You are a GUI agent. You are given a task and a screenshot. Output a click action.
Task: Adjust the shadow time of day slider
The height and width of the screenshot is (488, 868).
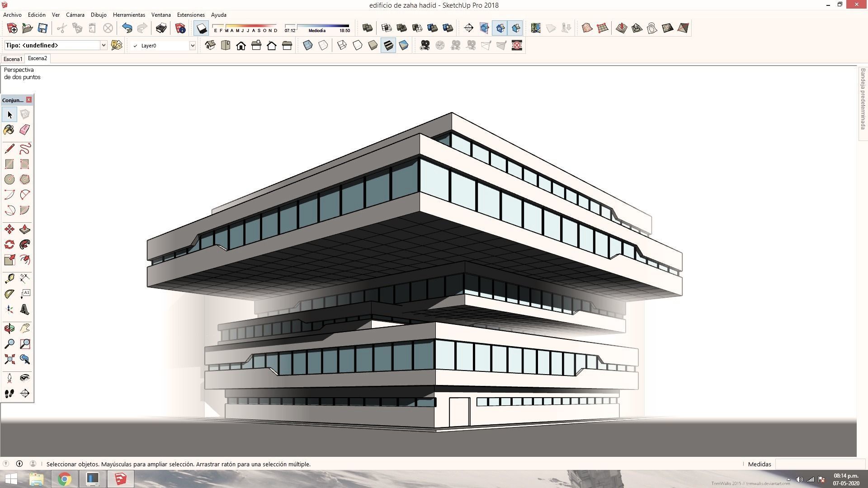coord(317,28)
